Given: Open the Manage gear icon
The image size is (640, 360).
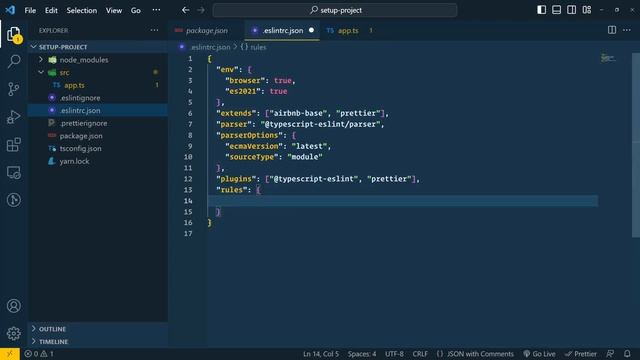Looking at the screenshot, I should click(13, 333).
